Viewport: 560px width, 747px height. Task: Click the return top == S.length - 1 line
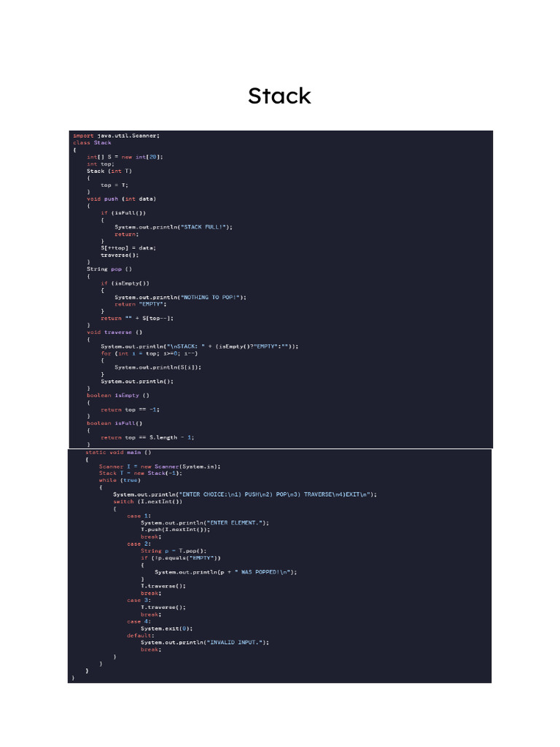coord(147,438)
